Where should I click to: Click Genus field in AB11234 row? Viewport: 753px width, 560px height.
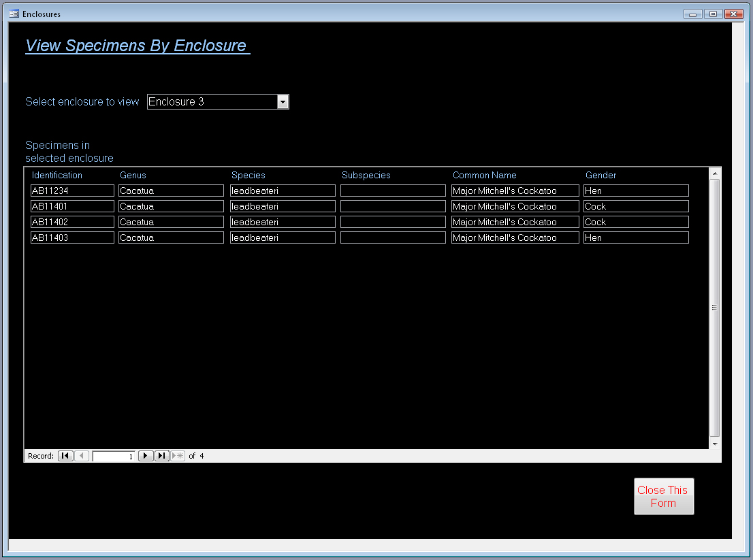click(171, 191)
